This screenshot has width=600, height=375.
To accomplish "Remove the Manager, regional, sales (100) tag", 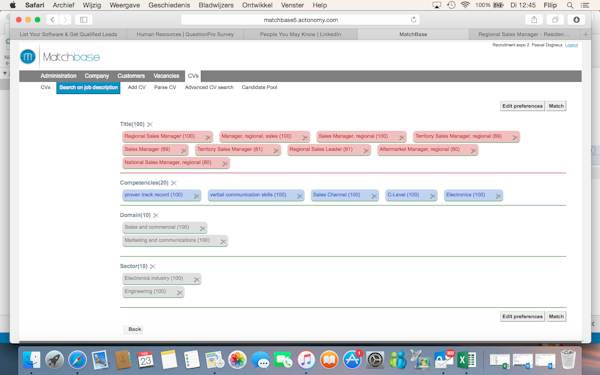I will coord(305,137).
